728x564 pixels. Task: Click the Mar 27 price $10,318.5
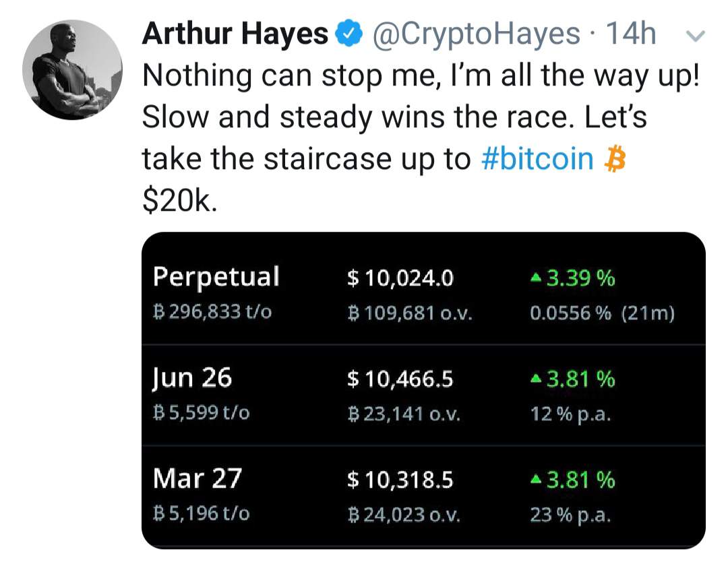[x=400, y=480]
